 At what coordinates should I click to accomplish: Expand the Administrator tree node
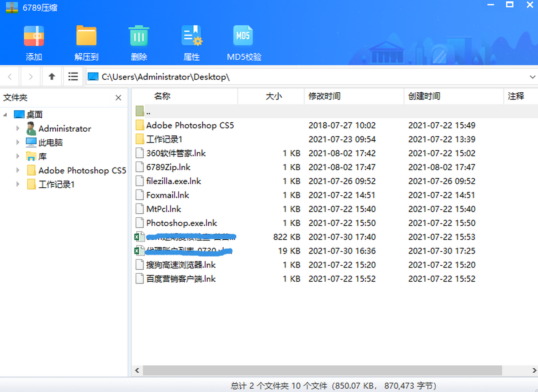point(17,129)
